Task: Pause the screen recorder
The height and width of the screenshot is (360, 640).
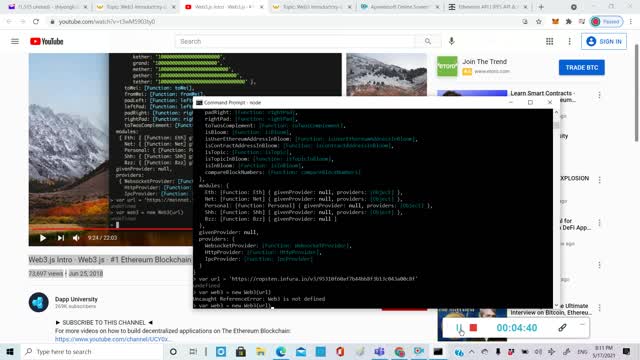Action: point(459,328)
